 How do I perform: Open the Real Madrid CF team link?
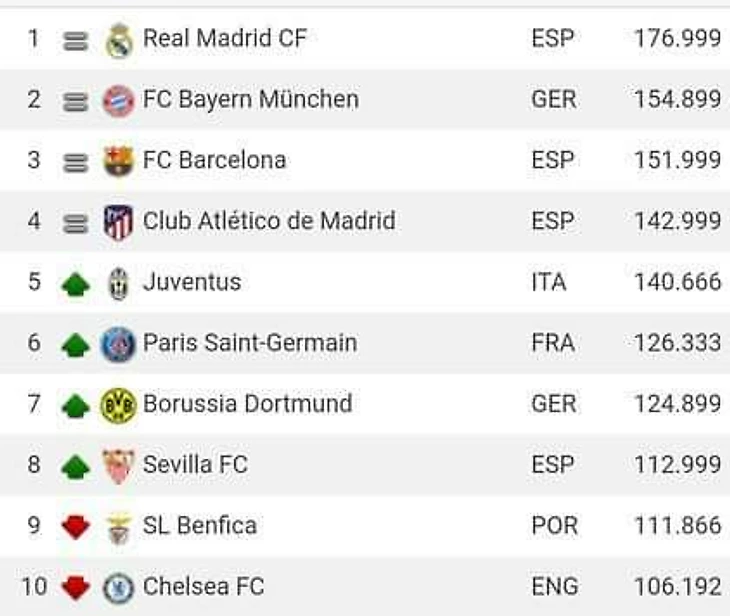click(x=225, y=39)
